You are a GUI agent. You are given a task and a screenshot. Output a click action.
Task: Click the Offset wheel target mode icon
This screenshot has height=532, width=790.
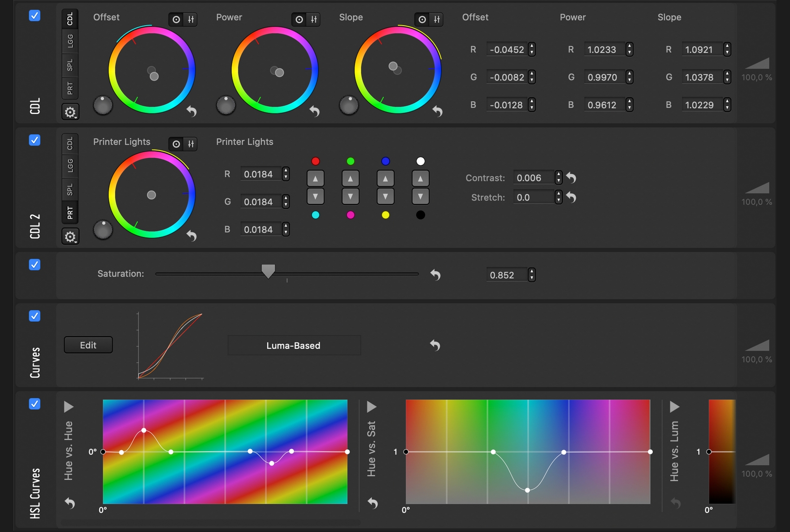176,20
